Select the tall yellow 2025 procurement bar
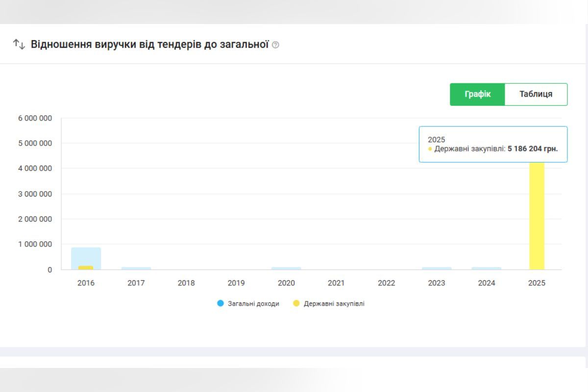This screenshot has width=588, height=392. [x=537, y=216]
